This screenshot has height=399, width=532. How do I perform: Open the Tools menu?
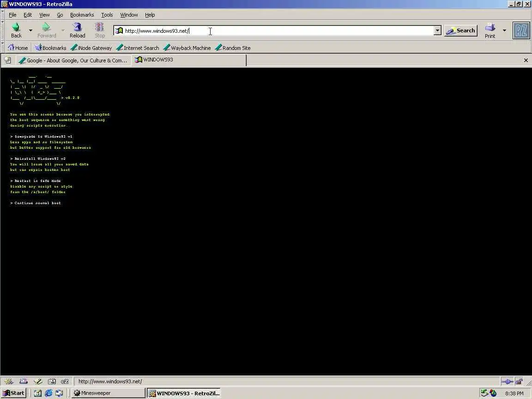click(107, 15)
